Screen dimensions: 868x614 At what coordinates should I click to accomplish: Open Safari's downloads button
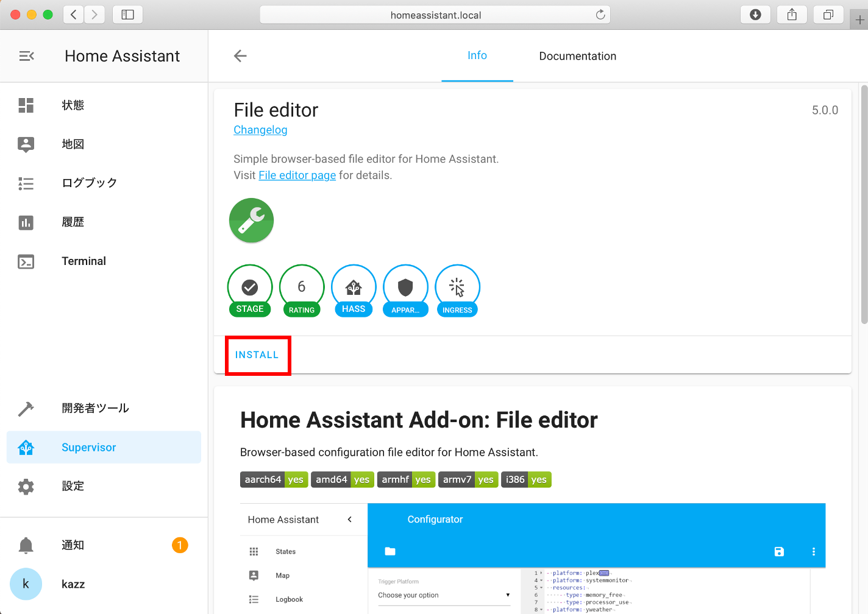click(755, 15)
